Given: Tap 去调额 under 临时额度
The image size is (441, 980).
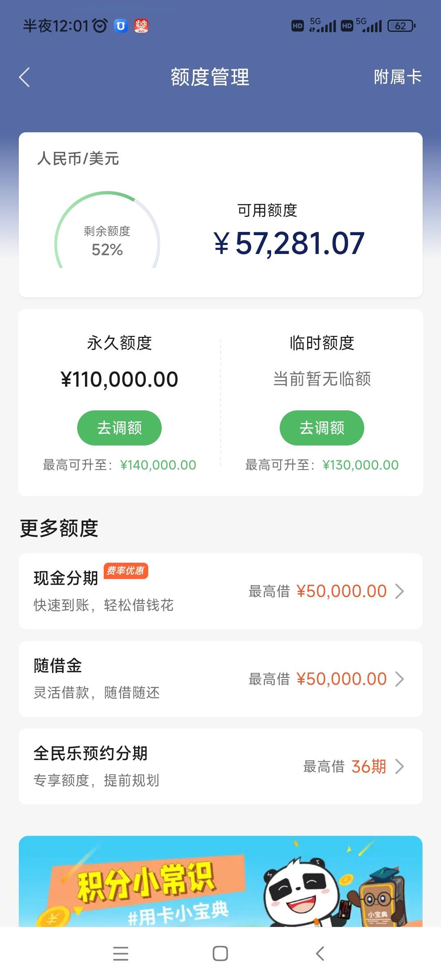Looking at the screenshot, I should pyautogui.click(x=322, y=428).
